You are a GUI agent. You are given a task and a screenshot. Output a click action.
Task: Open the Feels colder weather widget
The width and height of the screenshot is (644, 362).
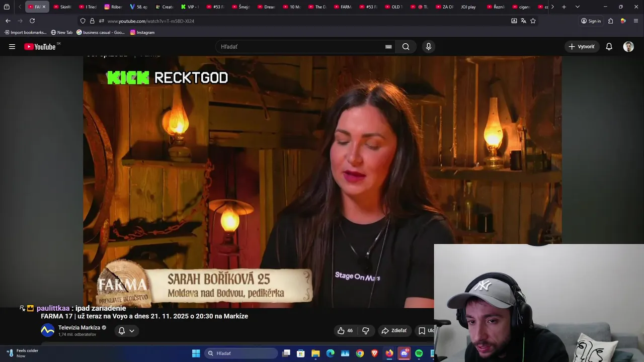click(23, 353)
